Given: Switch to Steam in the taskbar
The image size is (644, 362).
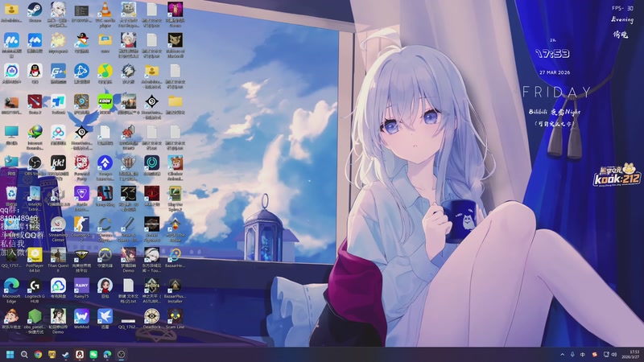Looking at the screenshot, I should point(66,355).
